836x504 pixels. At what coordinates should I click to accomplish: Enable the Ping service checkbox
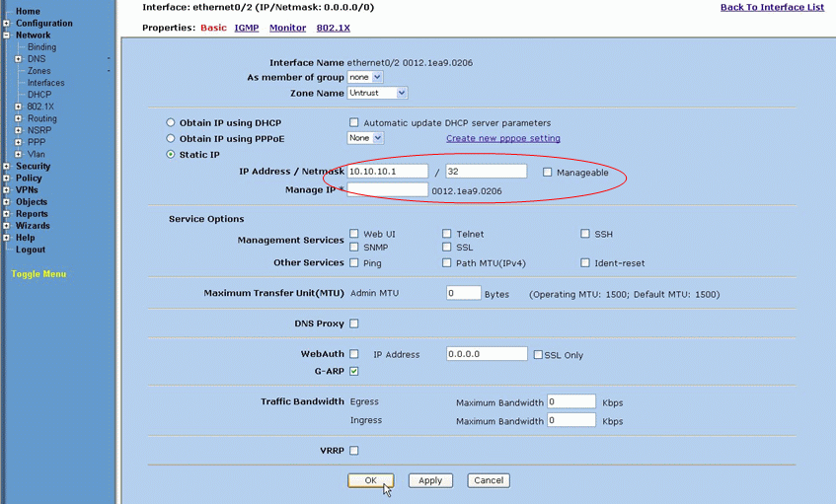(x=354, y=262)
